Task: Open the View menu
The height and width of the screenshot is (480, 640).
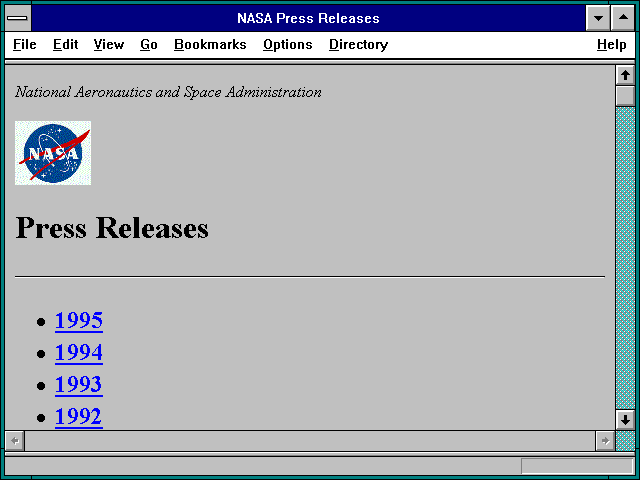Action: (x=109, y=44)
